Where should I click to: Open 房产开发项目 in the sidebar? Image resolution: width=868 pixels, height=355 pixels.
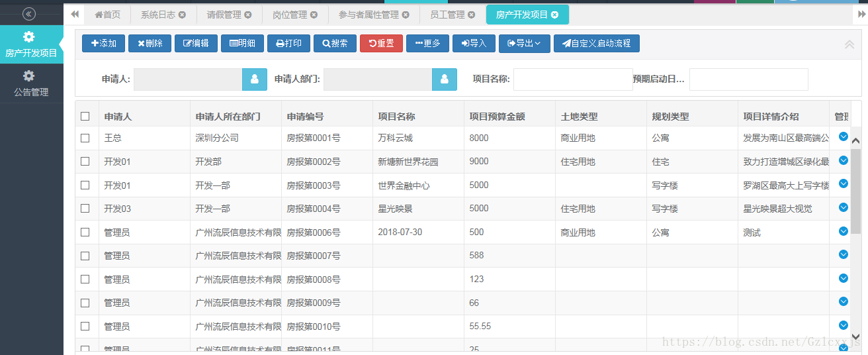click(x=31, y=44)
